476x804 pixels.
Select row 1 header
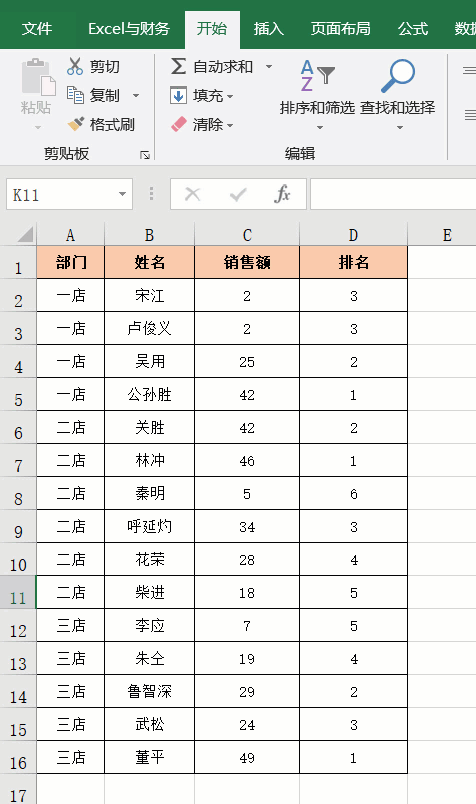18,263
